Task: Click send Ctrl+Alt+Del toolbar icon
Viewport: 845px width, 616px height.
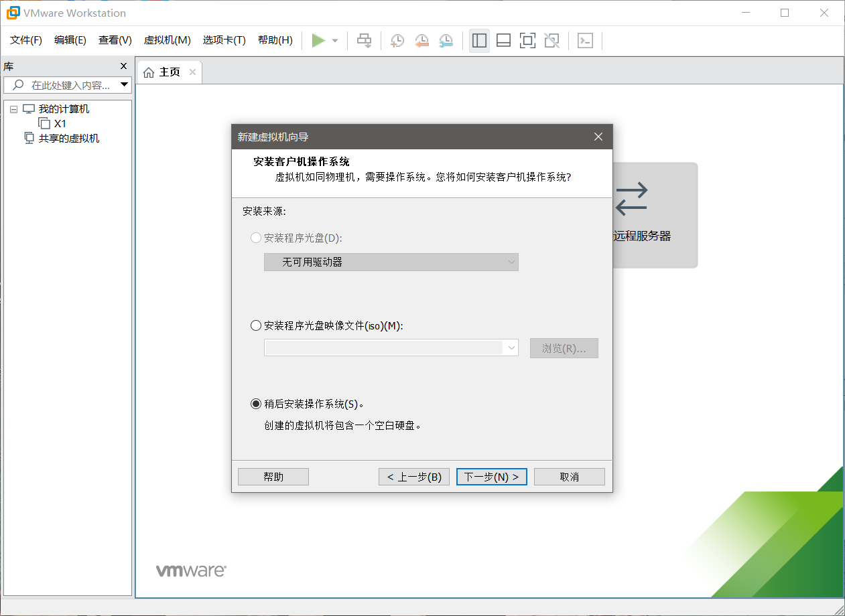Action: tap(364, 41)
